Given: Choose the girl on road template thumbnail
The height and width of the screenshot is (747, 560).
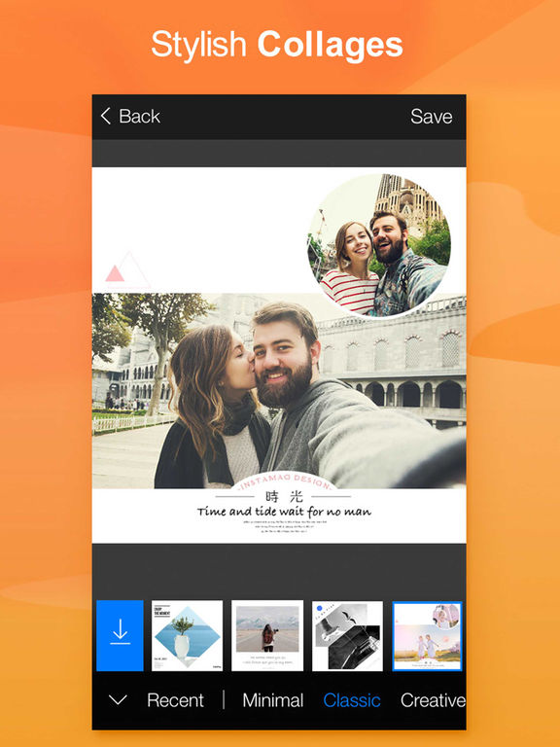Looking at the screenshot, I should 267,635.
